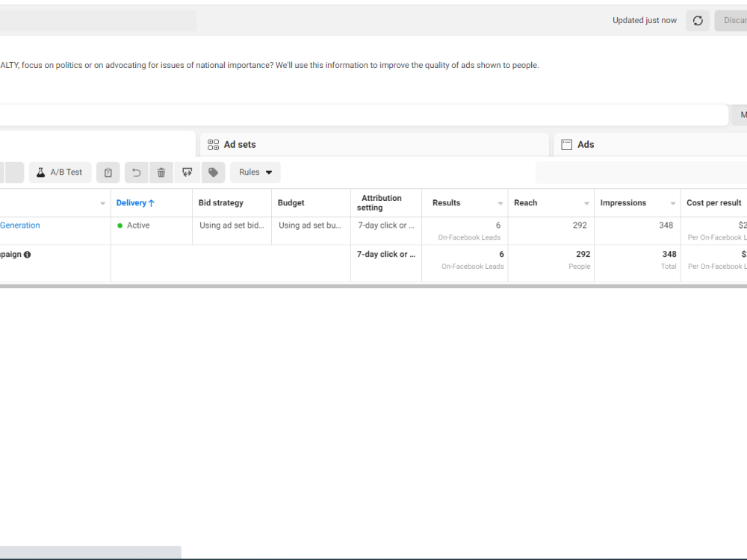This screenshot has width=747, height=560.
Task: Click the Cost per result column header
Action: pos(713,203)
